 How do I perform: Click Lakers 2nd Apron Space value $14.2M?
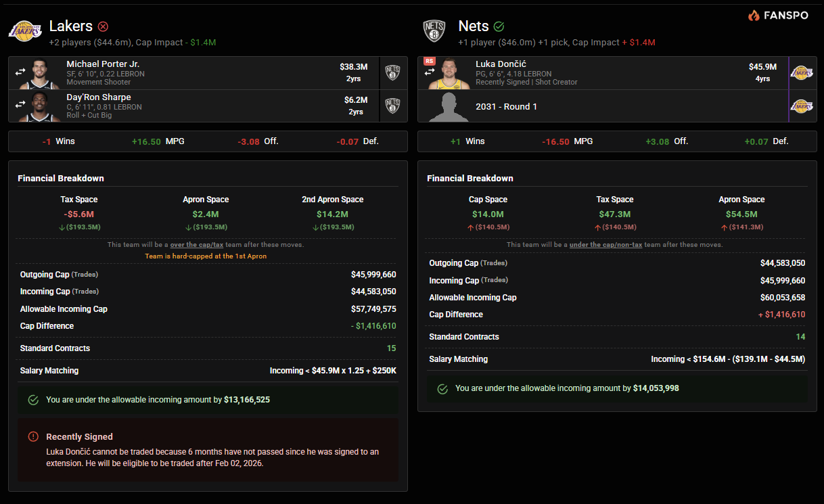pos(332,214)
